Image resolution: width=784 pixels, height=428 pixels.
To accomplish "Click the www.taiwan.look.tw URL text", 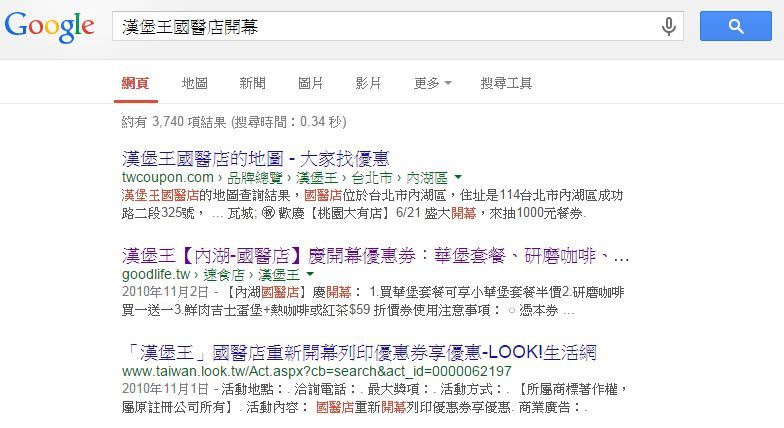I will [316, 371].
